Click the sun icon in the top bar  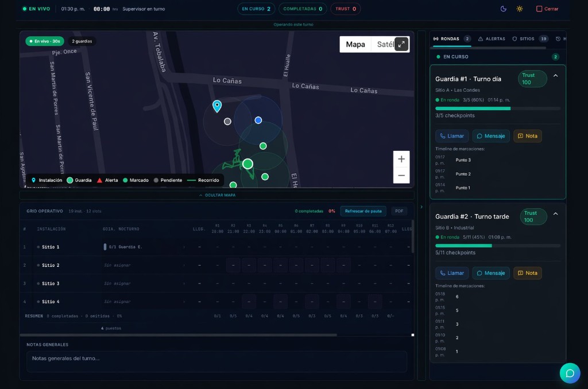click(520, 9)
